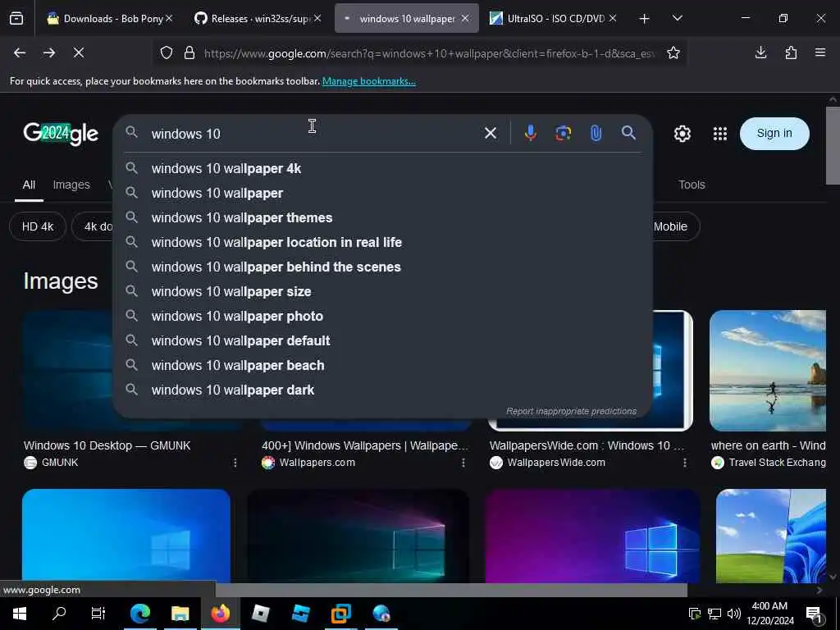Go forward to next page

click(49, 52)
